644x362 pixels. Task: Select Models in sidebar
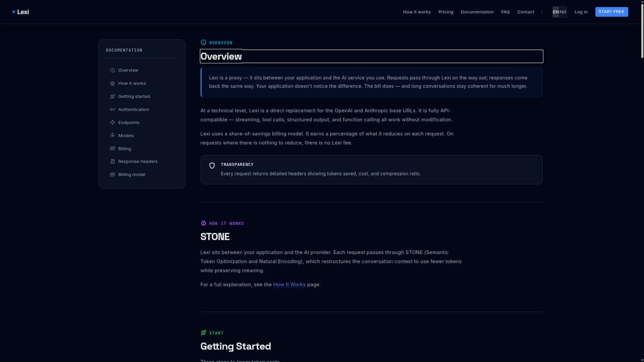(142, 136)
